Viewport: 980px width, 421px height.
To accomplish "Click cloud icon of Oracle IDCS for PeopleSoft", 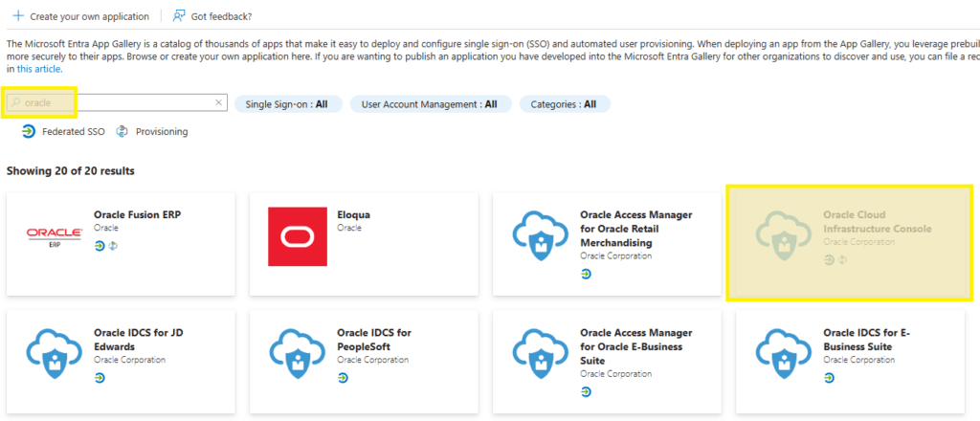I will 298,353.
